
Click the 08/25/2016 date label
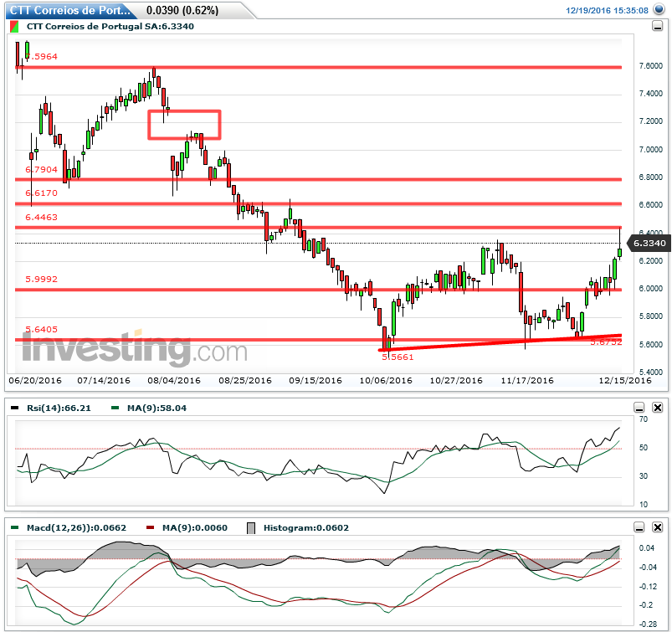[245, 380]
